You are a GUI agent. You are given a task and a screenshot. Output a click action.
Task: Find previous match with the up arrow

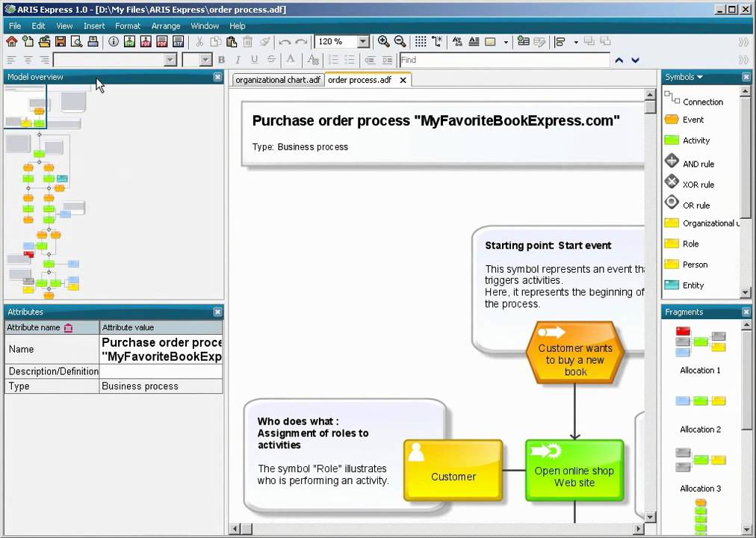pos(619,61)
